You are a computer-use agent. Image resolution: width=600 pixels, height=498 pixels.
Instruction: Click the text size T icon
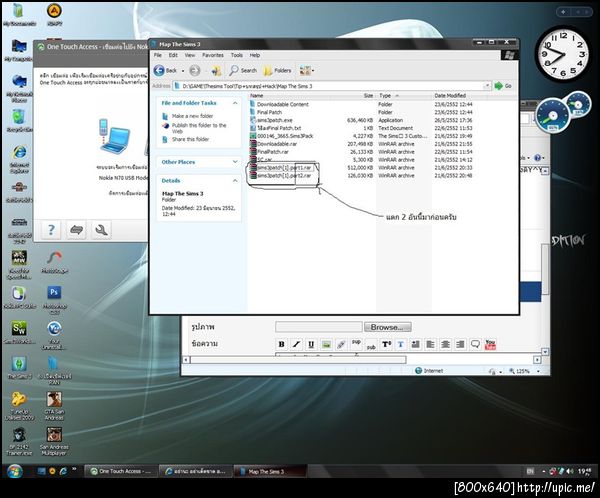[386, 345]
